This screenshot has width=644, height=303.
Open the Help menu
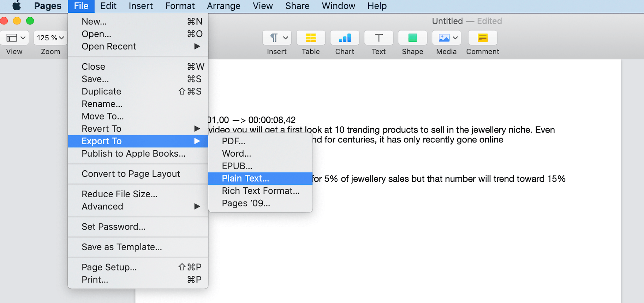(x=377, y=6)
